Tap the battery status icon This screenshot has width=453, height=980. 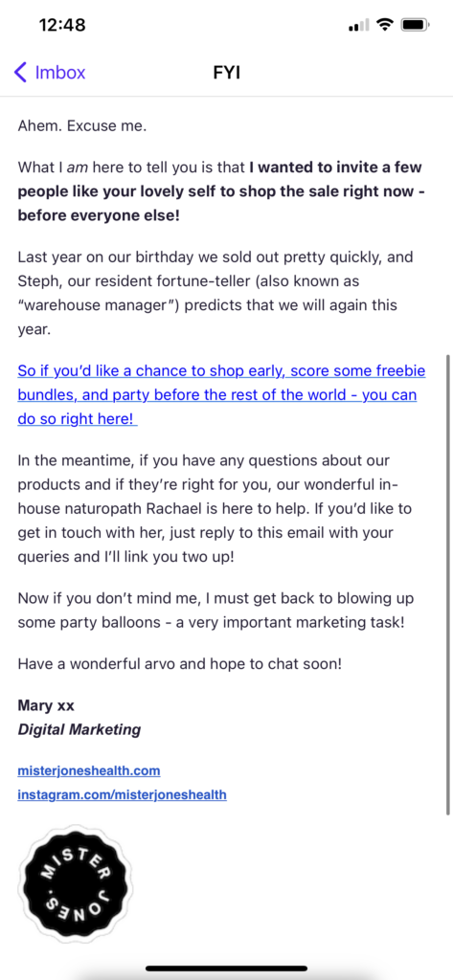click(414, 25)
